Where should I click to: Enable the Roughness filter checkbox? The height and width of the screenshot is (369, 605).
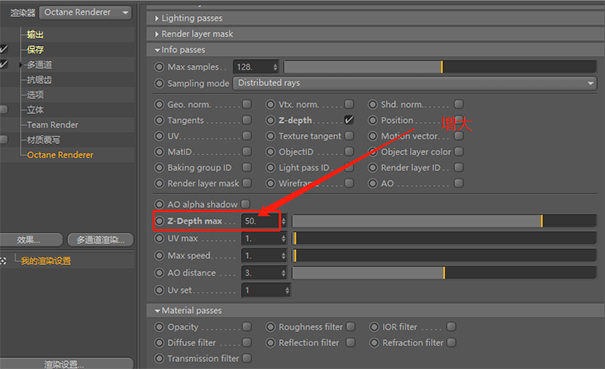(351, 327)
